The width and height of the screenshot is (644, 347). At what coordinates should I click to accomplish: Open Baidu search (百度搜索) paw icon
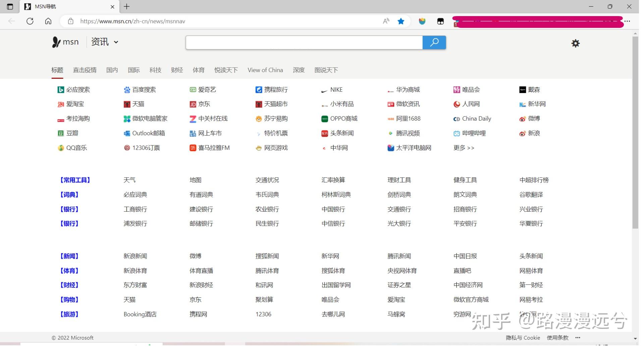click(x=127, y=90)
